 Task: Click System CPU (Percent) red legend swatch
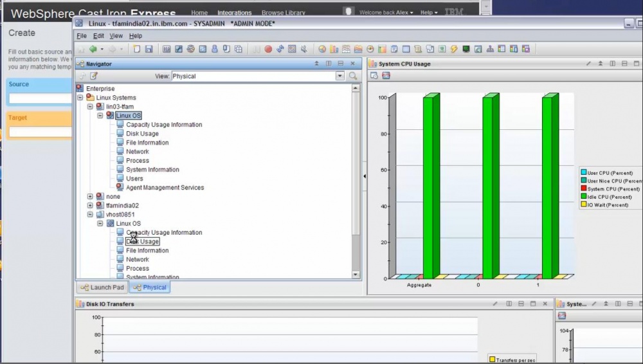coord(584,188)
